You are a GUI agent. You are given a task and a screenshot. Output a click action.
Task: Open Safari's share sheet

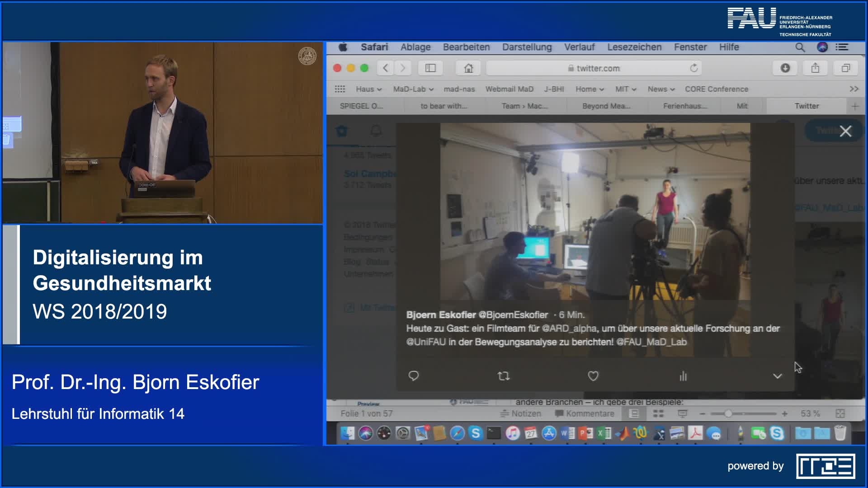[815, 68]
